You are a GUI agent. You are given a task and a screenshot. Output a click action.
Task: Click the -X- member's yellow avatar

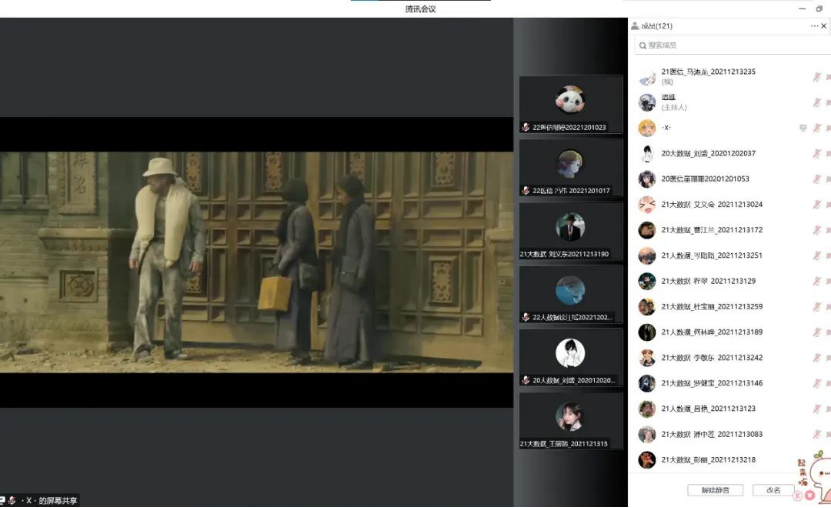point(647,128)
